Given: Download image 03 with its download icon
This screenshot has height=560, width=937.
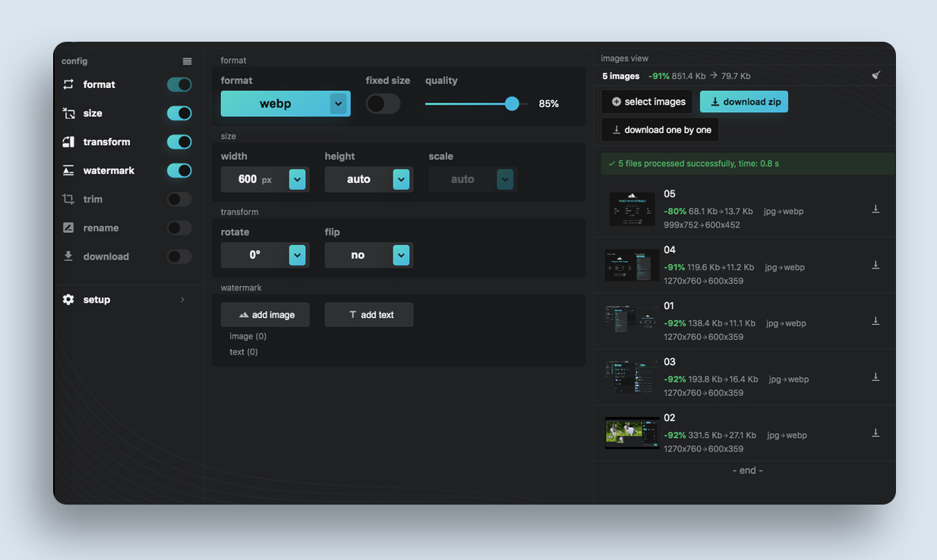Looking at the screenshot, I should click(875, 377).
